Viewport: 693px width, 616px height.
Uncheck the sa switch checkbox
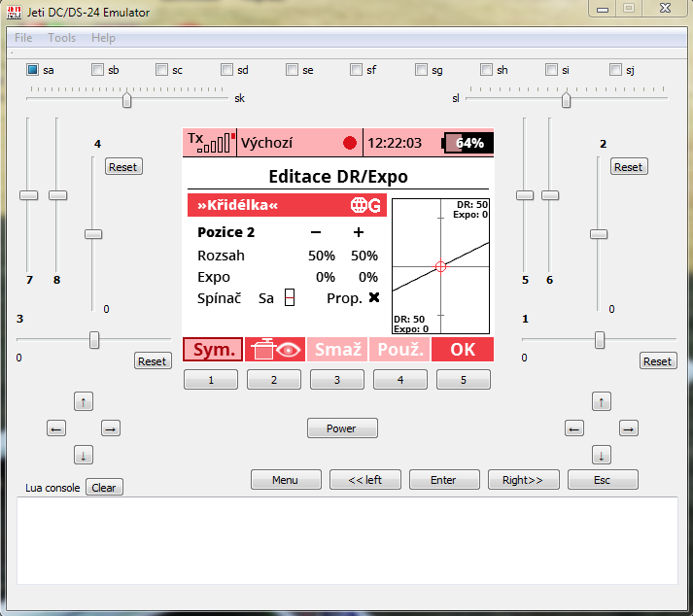tap(32, 70)
